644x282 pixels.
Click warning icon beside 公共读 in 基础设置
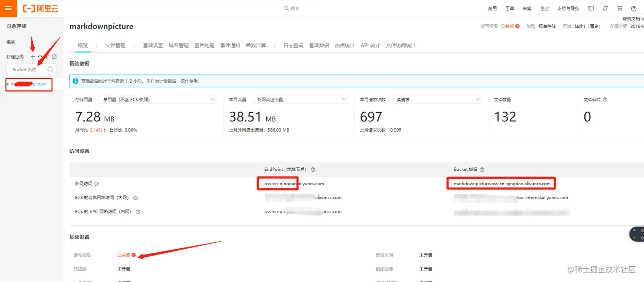(x=133, y=255)
